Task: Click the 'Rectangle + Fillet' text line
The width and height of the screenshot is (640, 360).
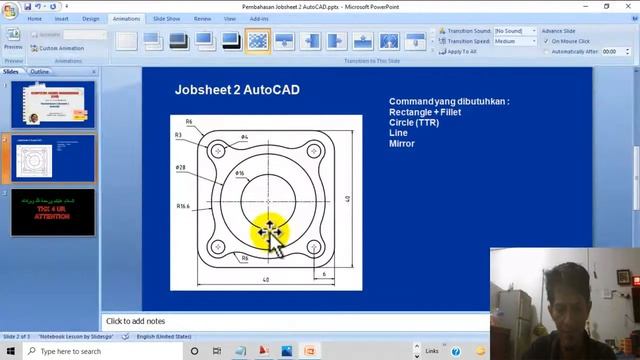Action: click(425, 112)
